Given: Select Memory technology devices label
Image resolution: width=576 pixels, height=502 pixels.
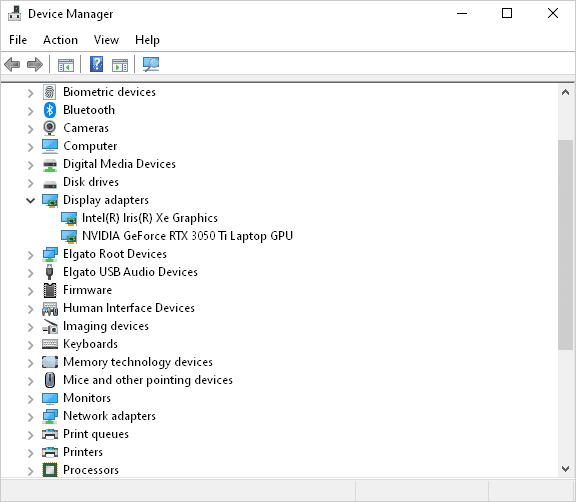Looking at the screenshot, I should click(x=138, y=362).
